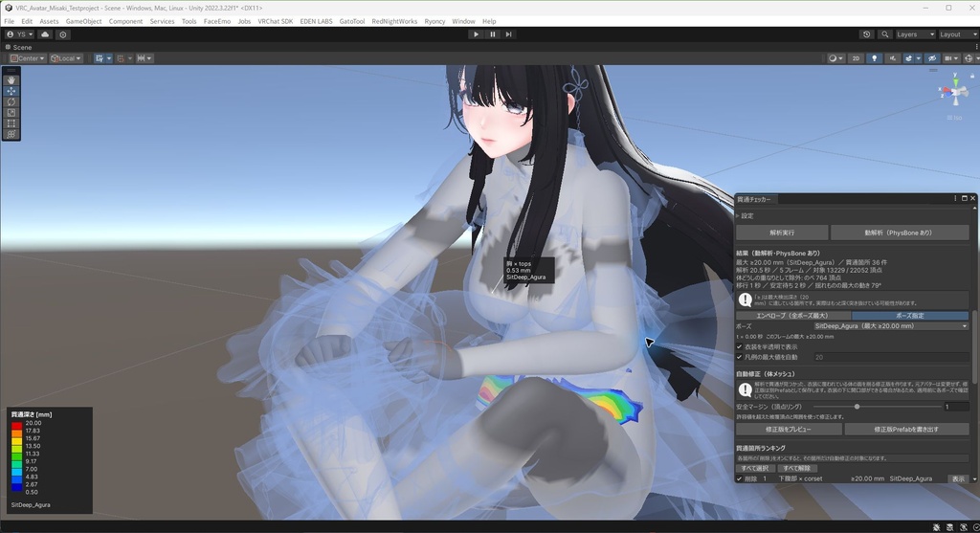Open 貫通チェッカー window options menu
Image resolution: width=980 pixels, height=533 pixels.
(955, 199)
